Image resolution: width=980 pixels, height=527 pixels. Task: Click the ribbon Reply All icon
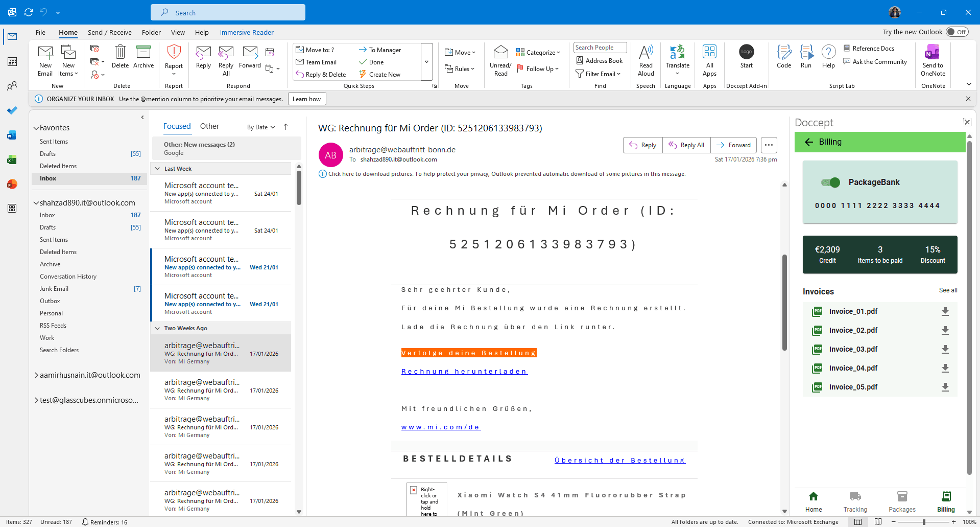click(x=226, y=60)
